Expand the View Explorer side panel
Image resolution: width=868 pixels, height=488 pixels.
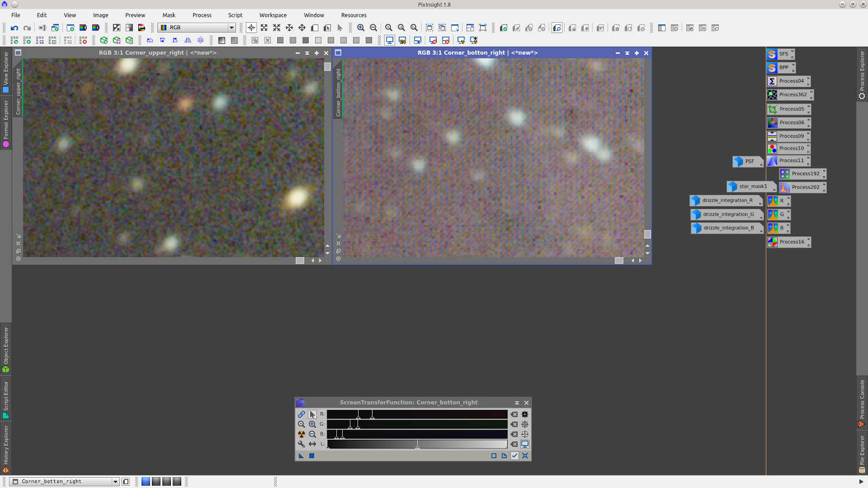point(6,72)
